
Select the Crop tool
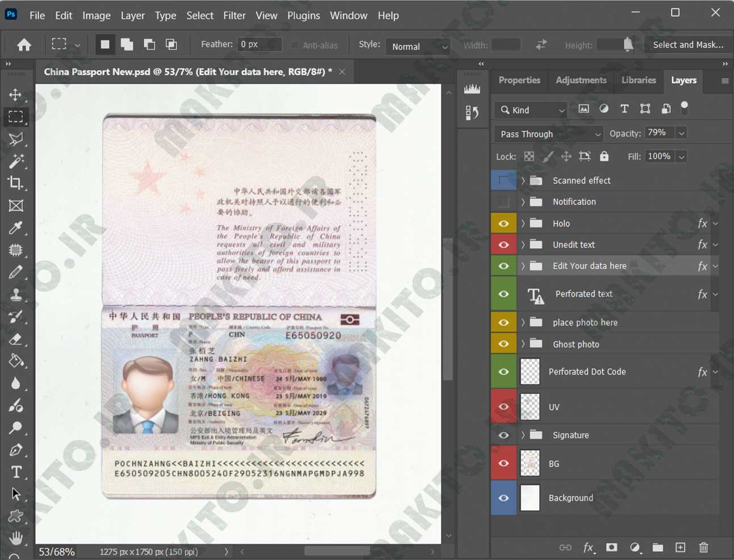15,183
